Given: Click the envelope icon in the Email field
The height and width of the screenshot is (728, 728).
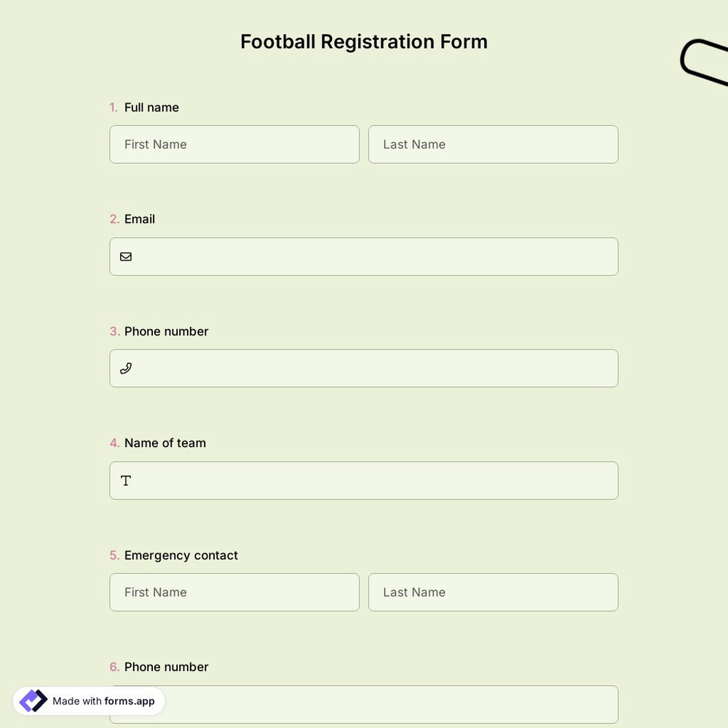Looking at the screenshot, I should click(126, 256).
